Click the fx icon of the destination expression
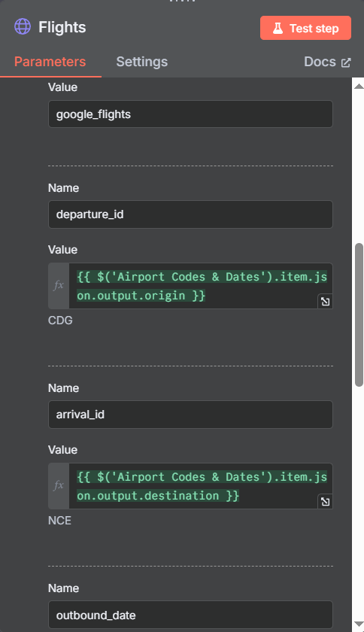364x632 pixels. point(59,486)
